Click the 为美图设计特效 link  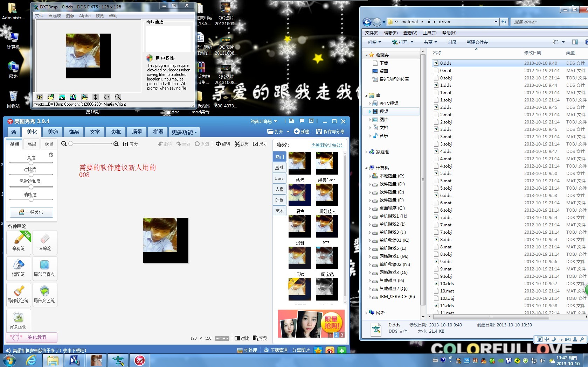click(327, 145)
